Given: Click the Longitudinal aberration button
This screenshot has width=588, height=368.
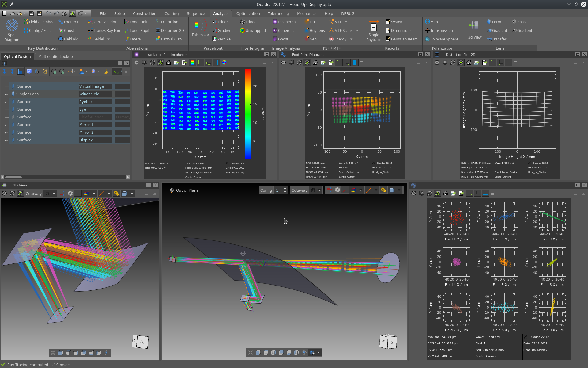Looking at the screenshot, I should click(x=138, y=22).
